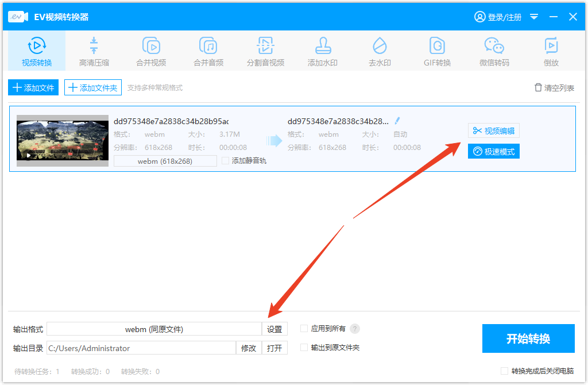The image size is (588, 385).
Task: Open the title bar dropdown menu arrow
Action: pyautogui.click(x=534, y=17)
